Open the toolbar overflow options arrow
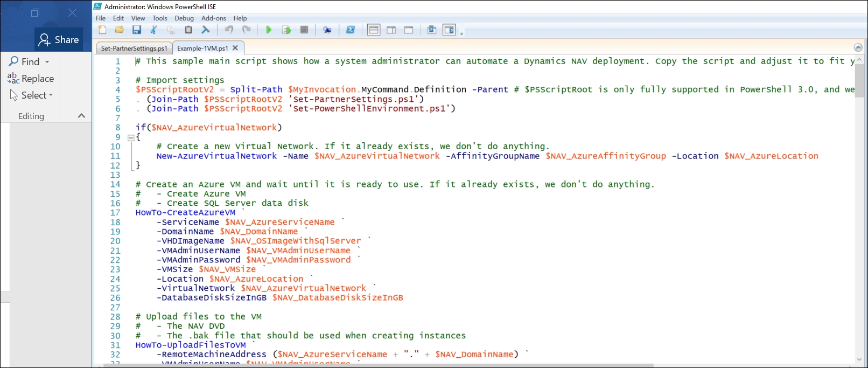868x368 pixels. (461, 33)
